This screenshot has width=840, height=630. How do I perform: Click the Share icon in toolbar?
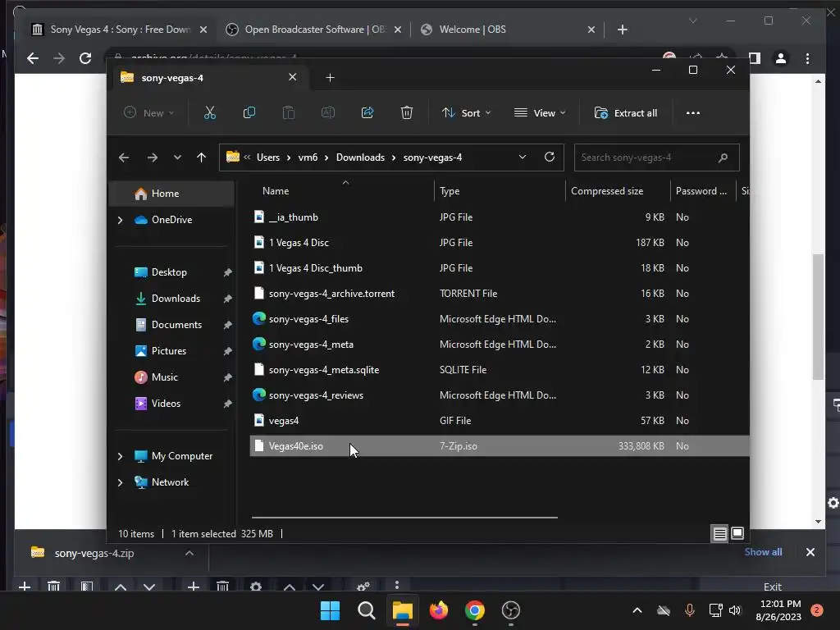[x=367, y=112]
